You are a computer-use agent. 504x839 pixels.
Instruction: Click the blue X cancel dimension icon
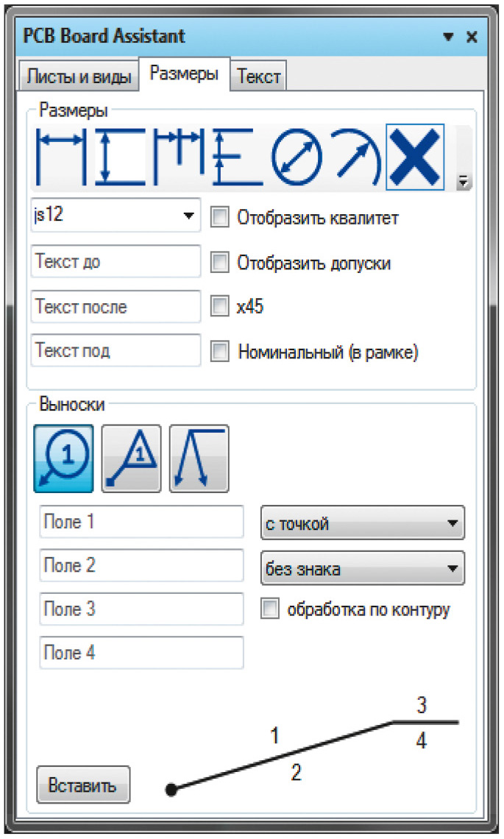point(415,157)
